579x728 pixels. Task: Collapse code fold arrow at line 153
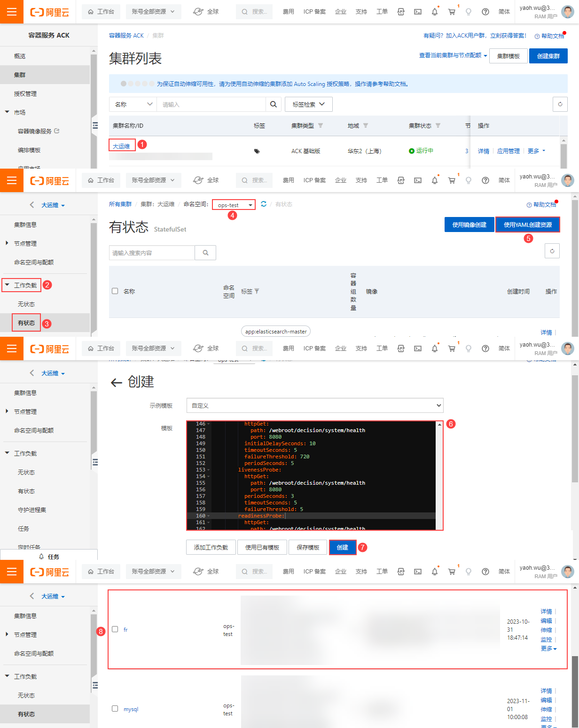pos(209,470)
